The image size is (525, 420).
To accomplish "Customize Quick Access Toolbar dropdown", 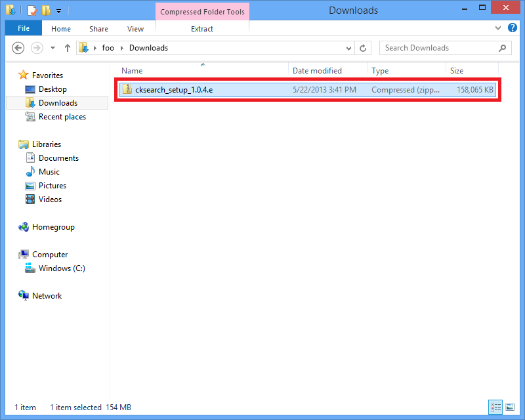I will [x=58, y=10].
